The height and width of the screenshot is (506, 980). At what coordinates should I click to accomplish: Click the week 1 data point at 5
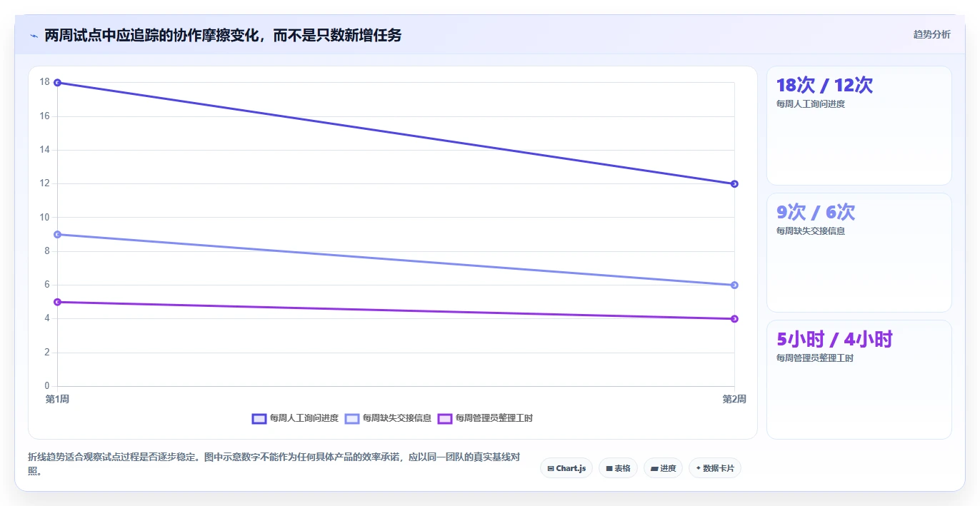(57, 302)
